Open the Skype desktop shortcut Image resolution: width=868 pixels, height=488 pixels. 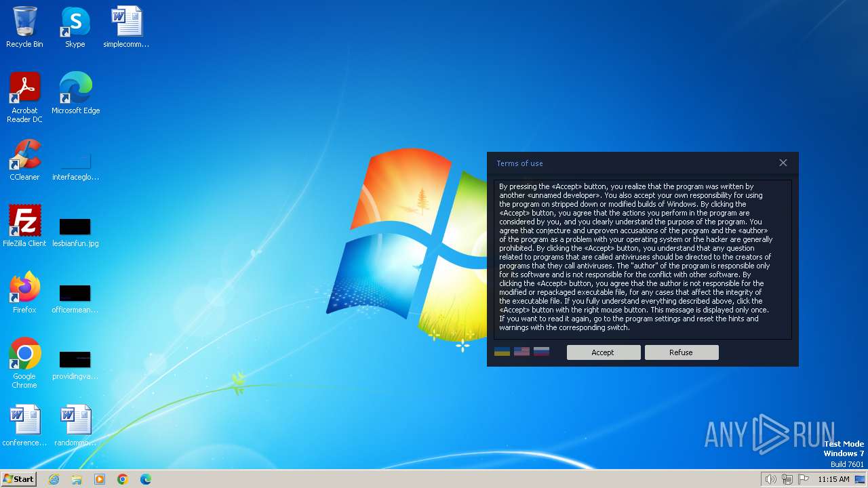tap(75, 27)
